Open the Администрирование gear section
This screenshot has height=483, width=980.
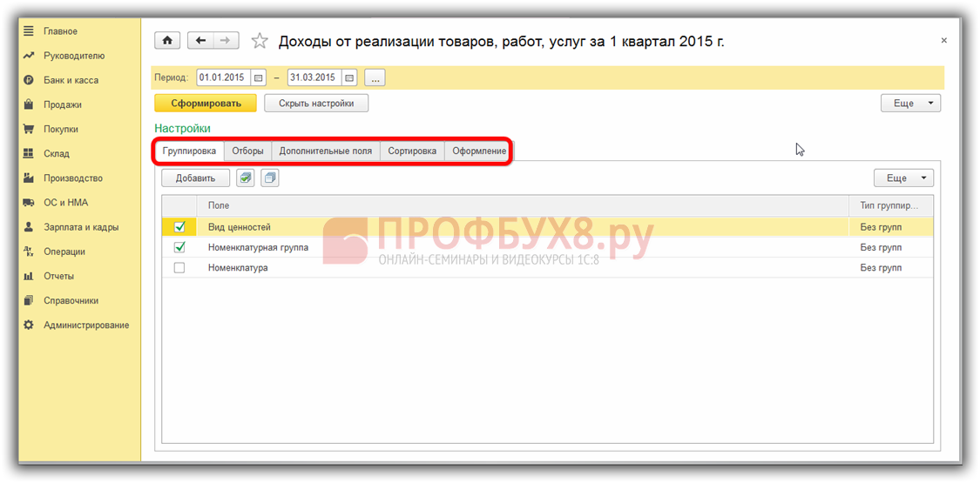pyautogui.click(x=85, y=325)
